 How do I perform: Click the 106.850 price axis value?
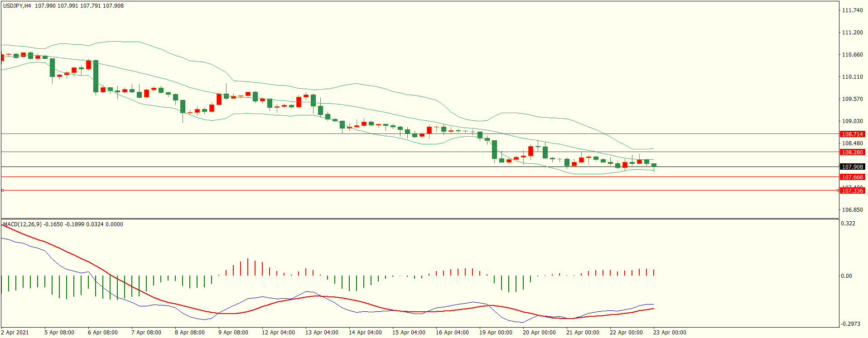[x=852, y=210]
